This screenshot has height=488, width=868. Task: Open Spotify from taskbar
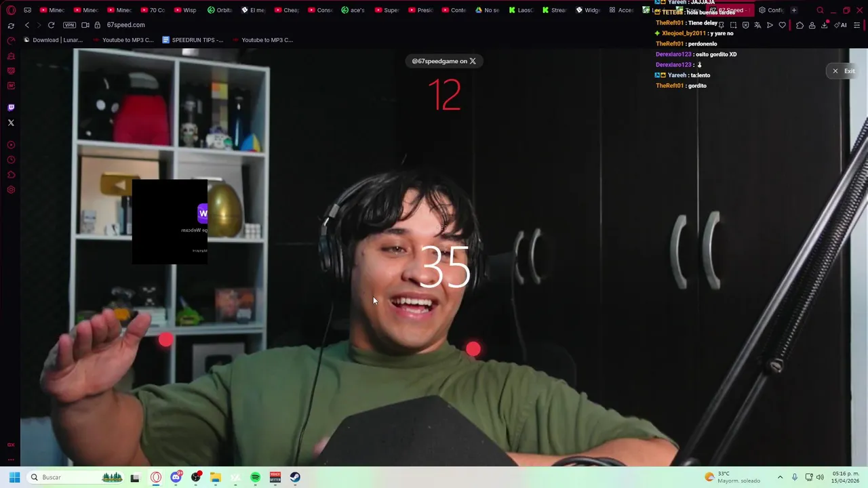click(256, 477)
